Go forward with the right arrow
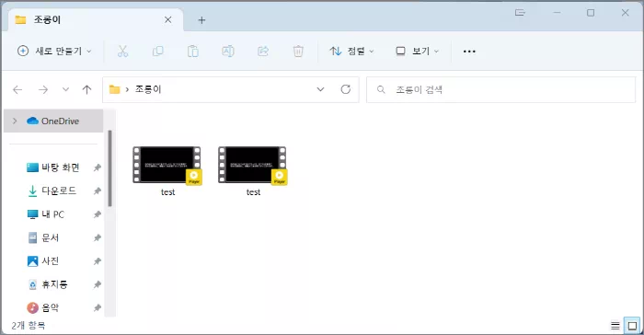Viewport: 644px width, 335px height. [x=43, y=89]
